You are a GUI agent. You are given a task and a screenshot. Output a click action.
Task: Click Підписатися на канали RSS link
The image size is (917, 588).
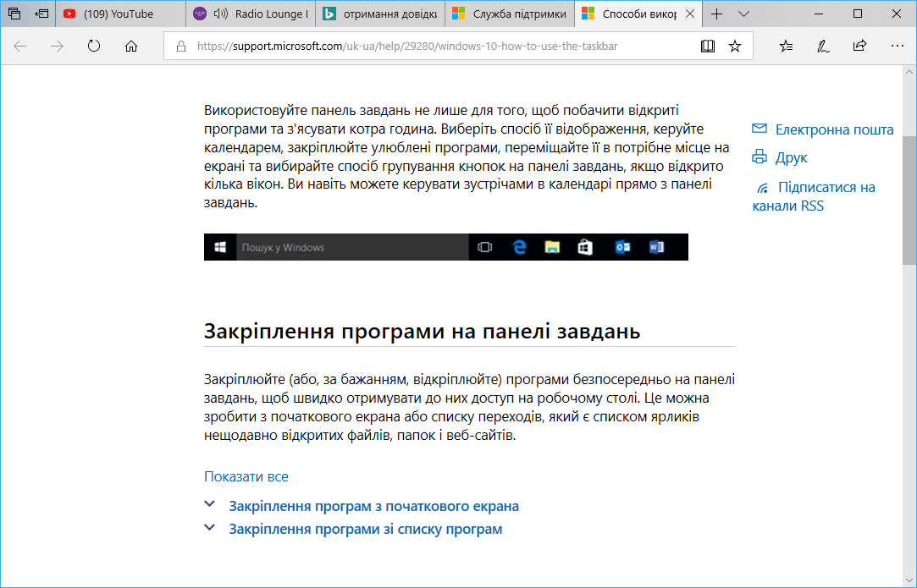tap(814, 196)
